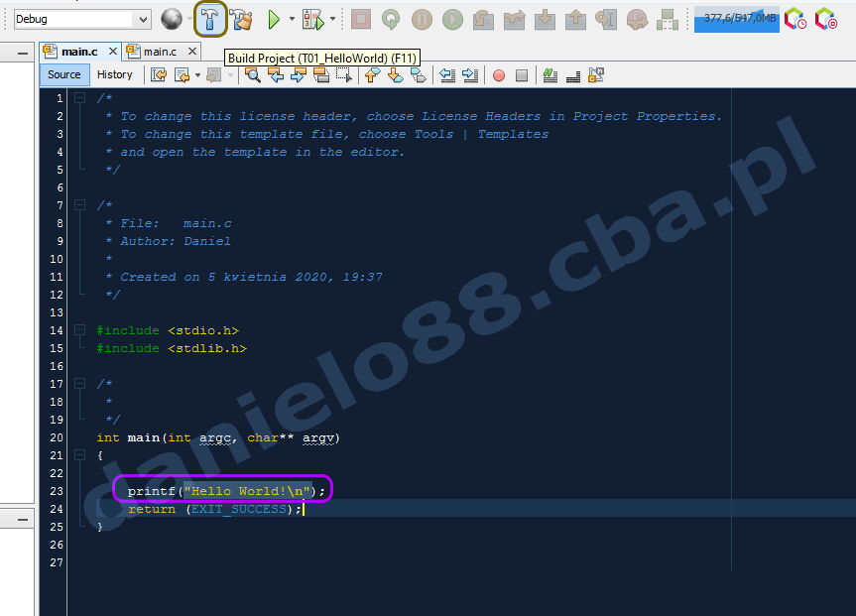Click the Source view button
856x616 pixels.
[x=64, y=74]
